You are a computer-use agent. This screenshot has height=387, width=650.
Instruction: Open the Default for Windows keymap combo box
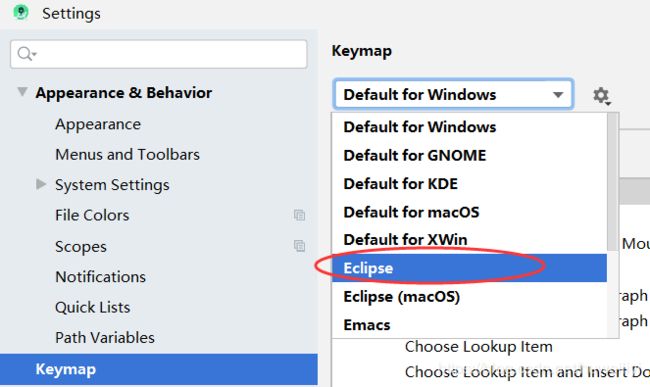pyautogui.click(x=453, y=94)
